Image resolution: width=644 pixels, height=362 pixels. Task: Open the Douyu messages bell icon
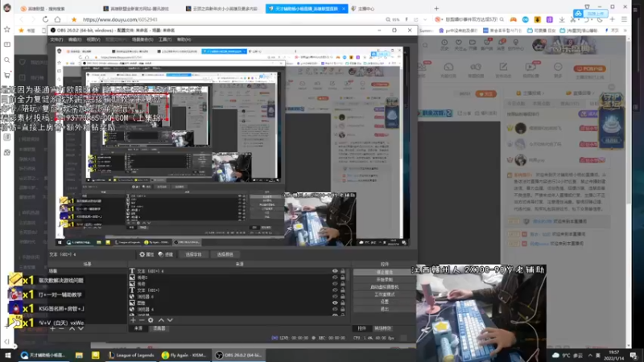coord(502,43)
